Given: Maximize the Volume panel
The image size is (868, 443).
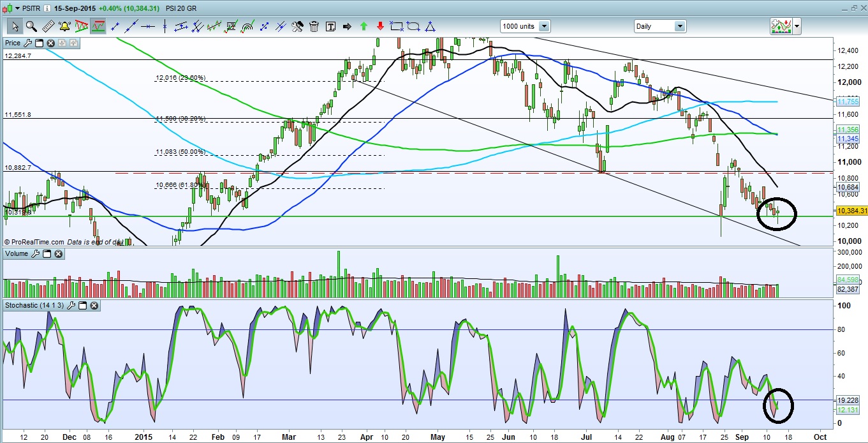Looking at the screenshot, I should click(x=47, y=254).
